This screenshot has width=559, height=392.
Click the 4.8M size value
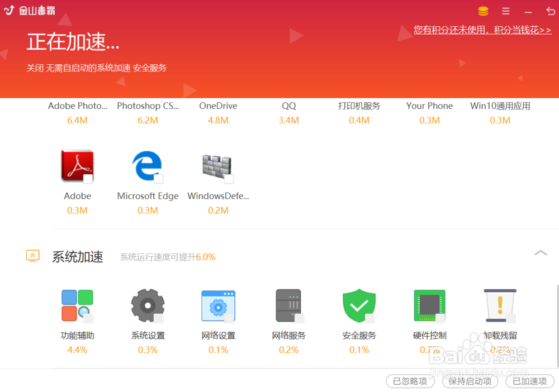[x=218, y=121]
